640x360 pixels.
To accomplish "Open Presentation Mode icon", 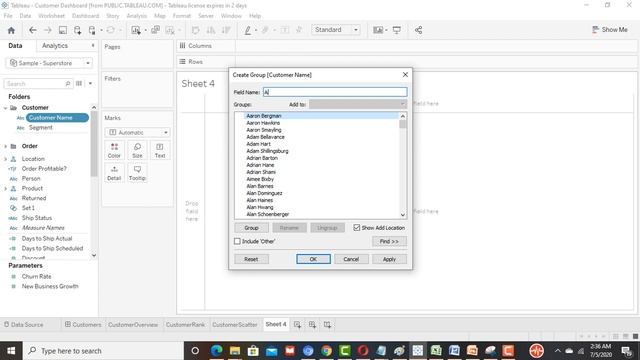I will click(x=397, y=30).
